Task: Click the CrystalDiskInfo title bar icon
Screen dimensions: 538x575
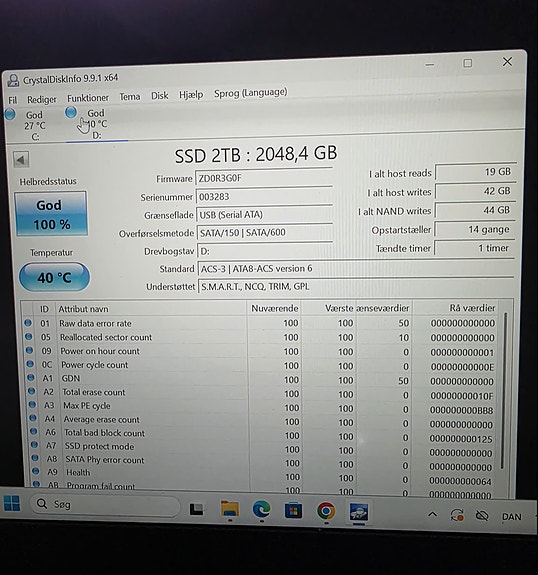Action: (x=14, y=80)
